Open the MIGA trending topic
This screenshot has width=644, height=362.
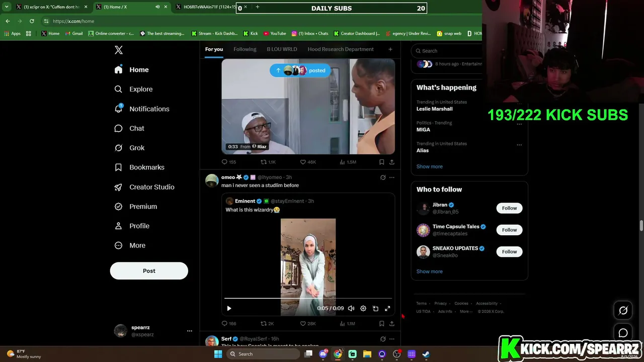(423, 130)
